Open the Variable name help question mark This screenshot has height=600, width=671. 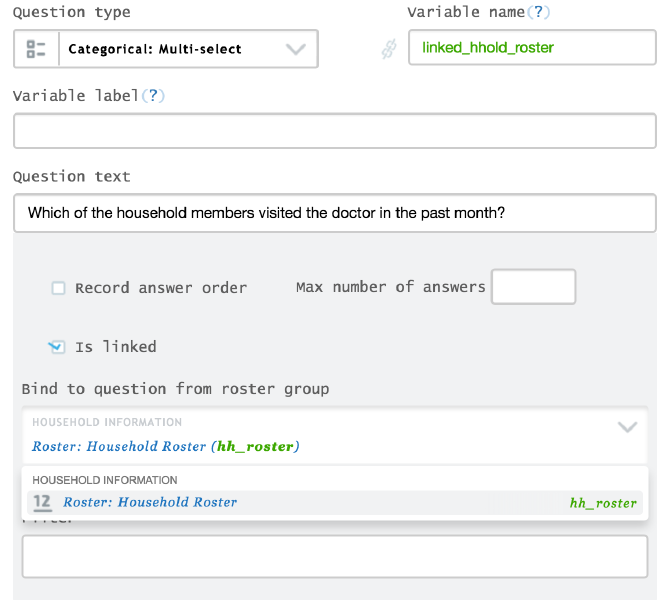pyautogui.click(x=541, y=13)
